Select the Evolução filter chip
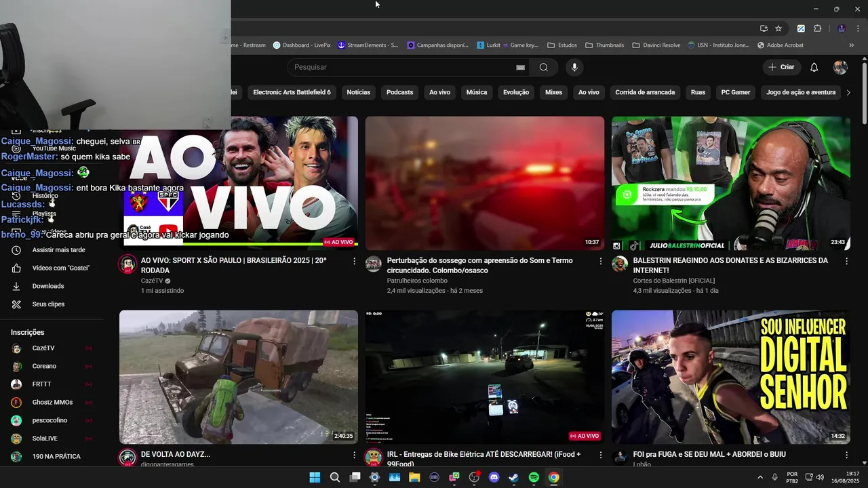 coord(516,92)
